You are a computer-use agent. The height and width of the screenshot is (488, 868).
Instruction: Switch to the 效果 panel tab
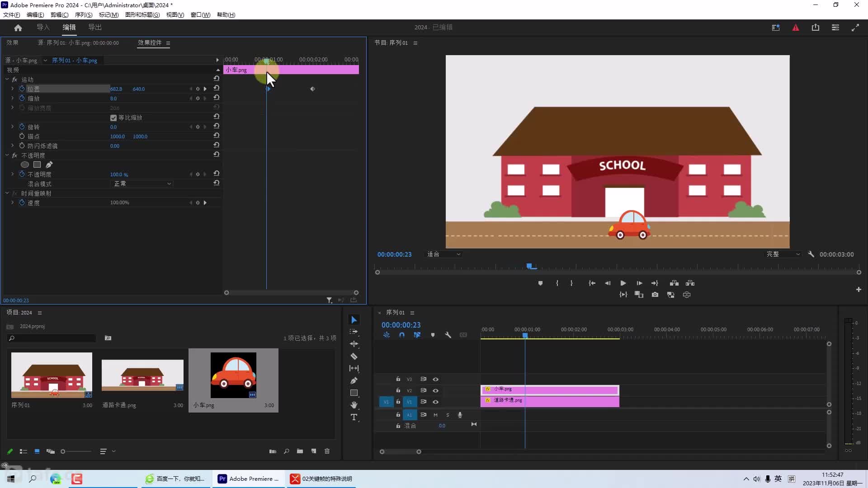(13, 43)
